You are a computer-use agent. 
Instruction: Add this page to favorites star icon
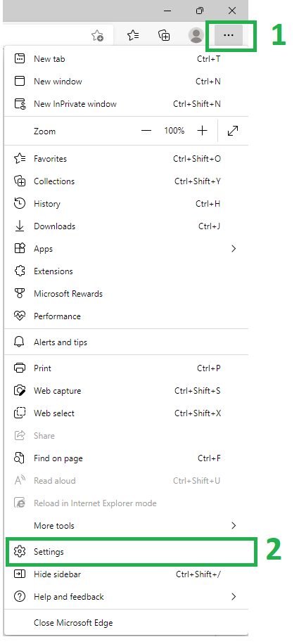(97, 36)
